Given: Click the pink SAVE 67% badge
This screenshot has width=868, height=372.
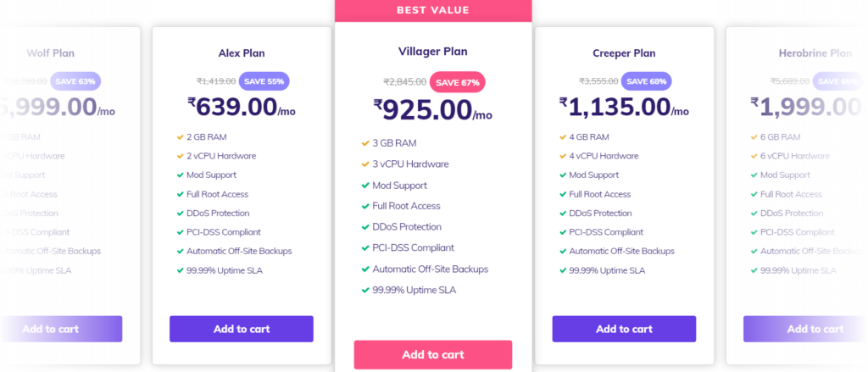Looking at the screenshot, I should [x=457, y=82].
